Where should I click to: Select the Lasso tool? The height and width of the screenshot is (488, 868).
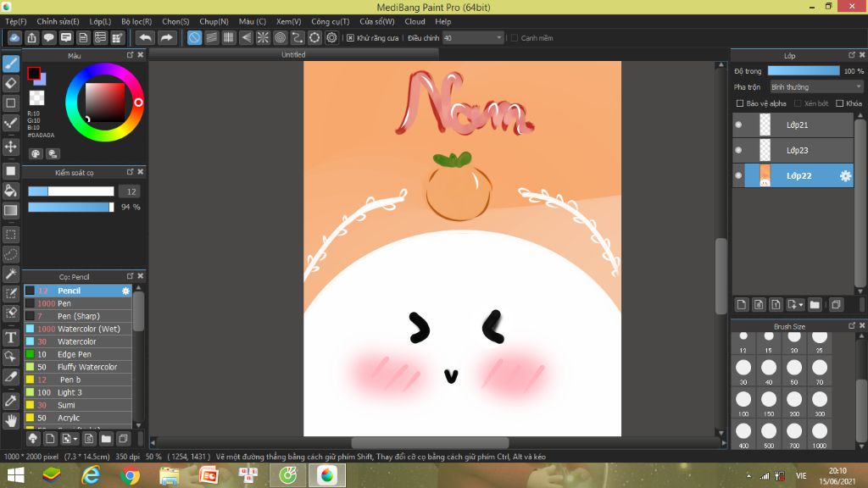[10, 254]
